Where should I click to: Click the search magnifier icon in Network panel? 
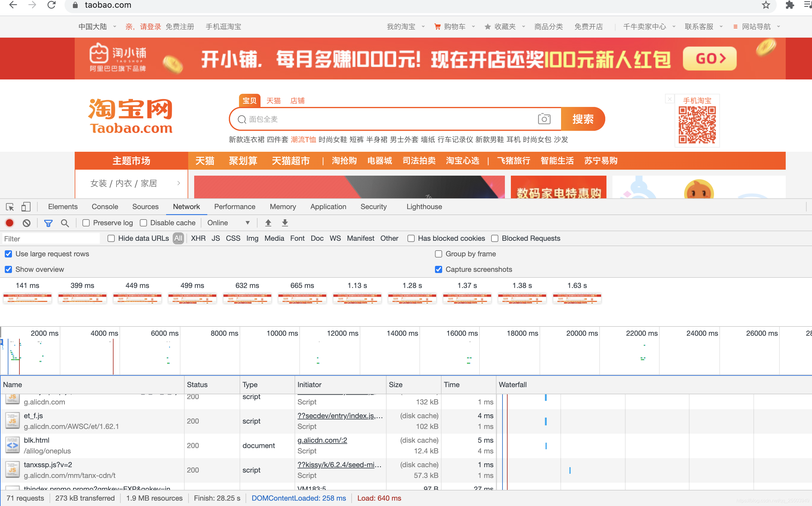tap(65, 223)
